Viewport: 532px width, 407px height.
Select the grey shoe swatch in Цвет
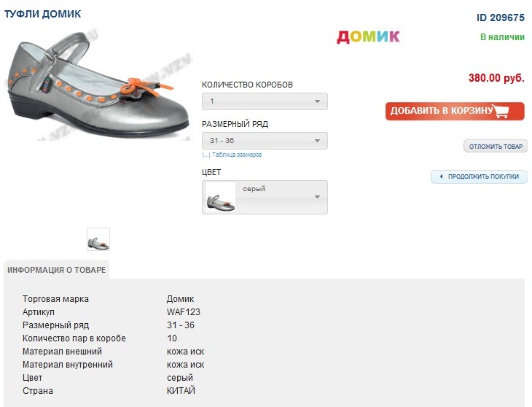[x=221, y=197]
